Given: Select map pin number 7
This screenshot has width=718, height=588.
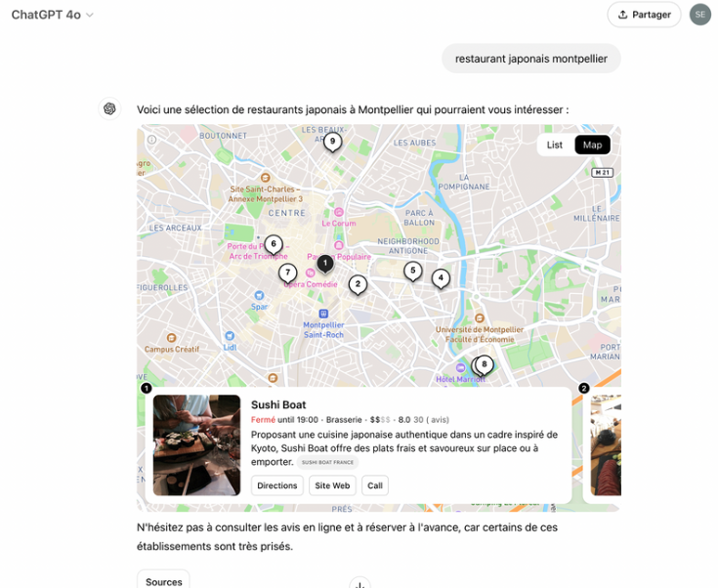Looking at the screenshot, I should tap(287, 273).
